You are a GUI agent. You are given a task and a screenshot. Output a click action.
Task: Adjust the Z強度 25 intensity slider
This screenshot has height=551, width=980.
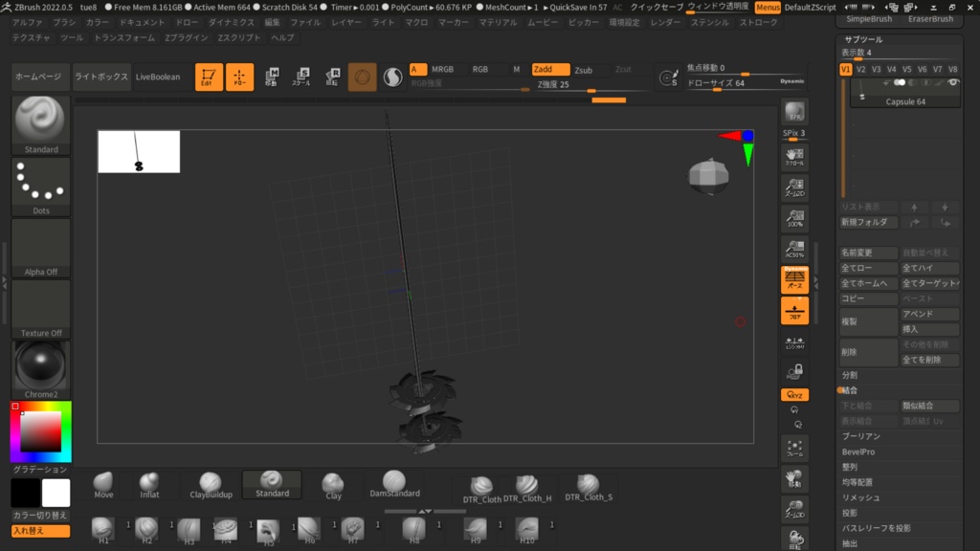pos(590,85)
